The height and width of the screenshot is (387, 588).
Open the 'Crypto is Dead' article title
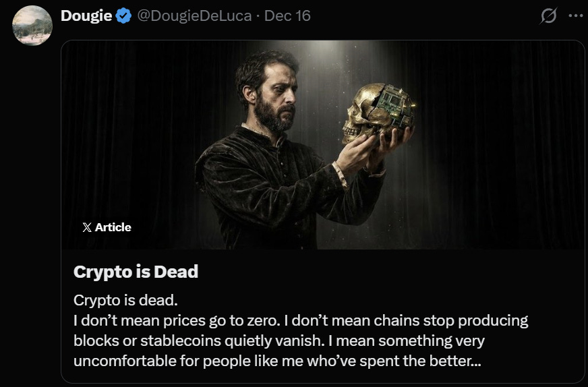[136, 272]
